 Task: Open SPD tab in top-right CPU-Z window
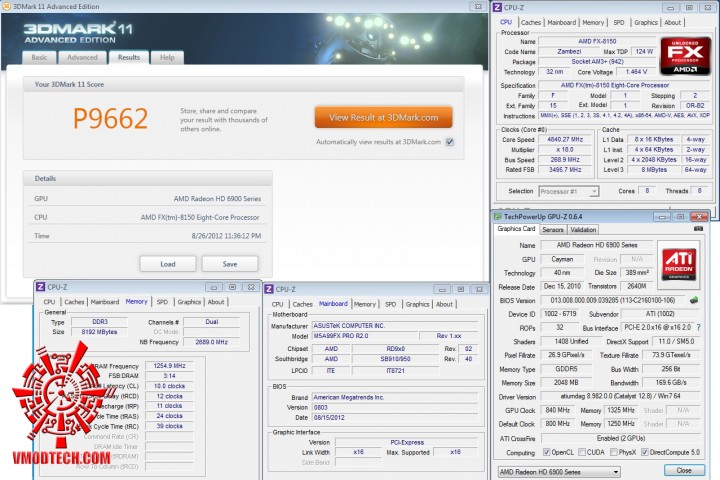619,23
